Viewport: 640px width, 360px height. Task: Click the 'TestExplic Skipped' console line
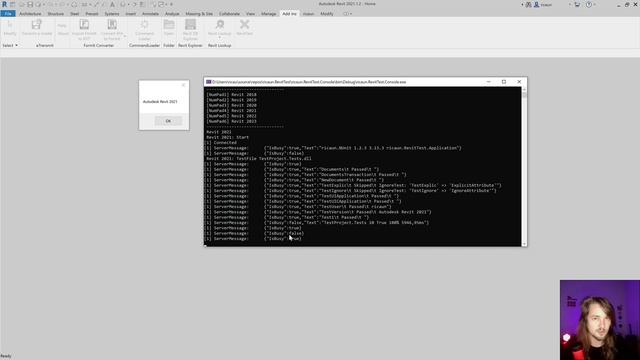pyautogui.click(x=353, y=185)
